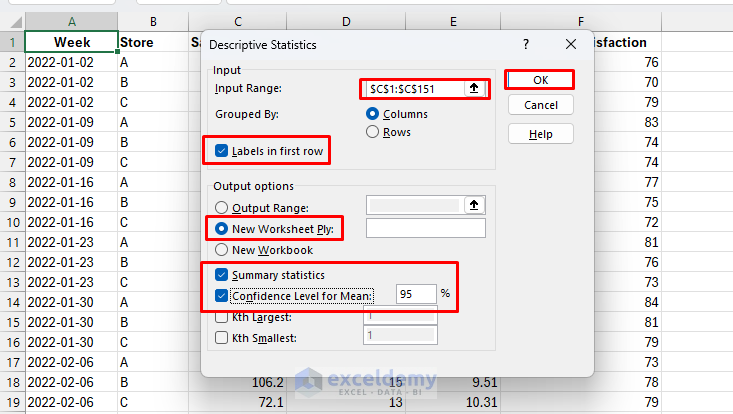Click satisfaction value 70 in row 3
This screenshot has width=733, height=414.
(x=627, y=82)
